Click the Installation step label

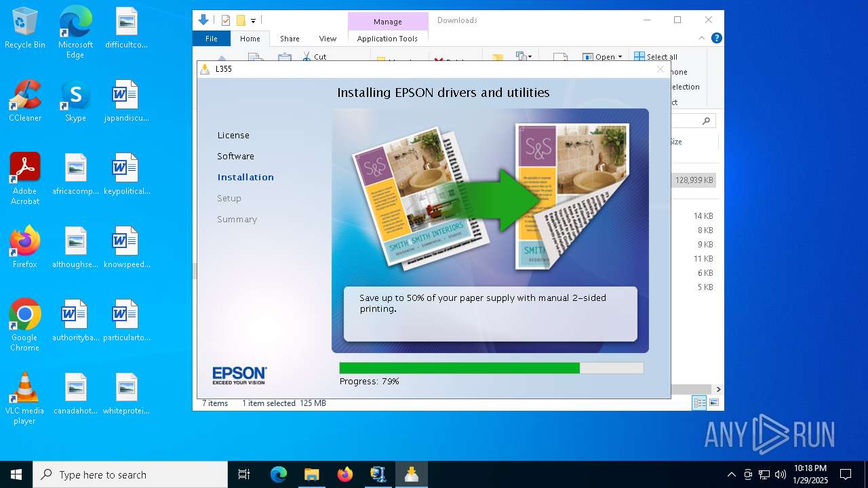[x=245, y=178]
